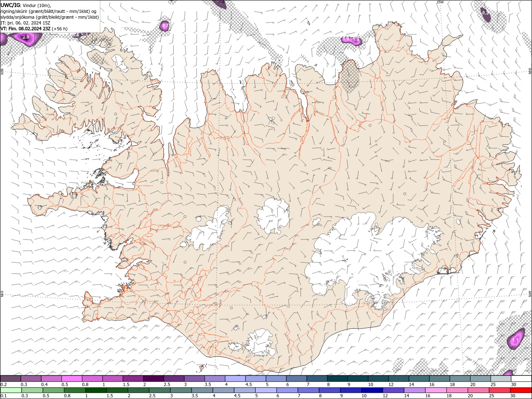Click the bright pink 0.5 swatch in upper legend
The width and height of the screenshot is (532, 399).
click(72, 379)
